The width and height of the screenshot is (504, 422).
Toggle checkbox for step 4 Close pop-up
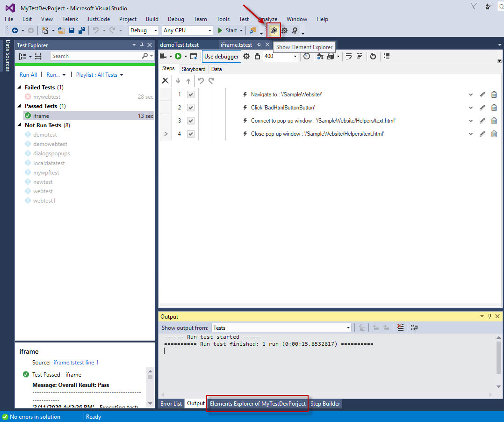[x=191, y=134]
